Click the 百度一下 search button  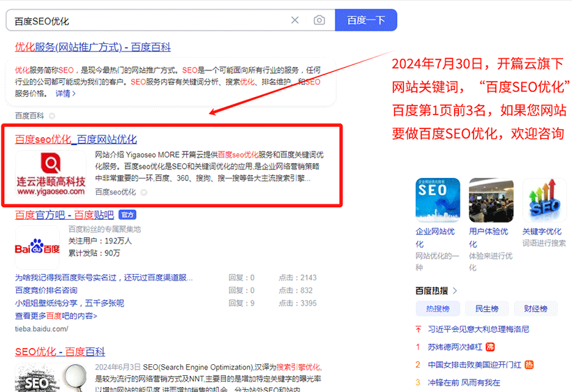(x=366, y=20)
